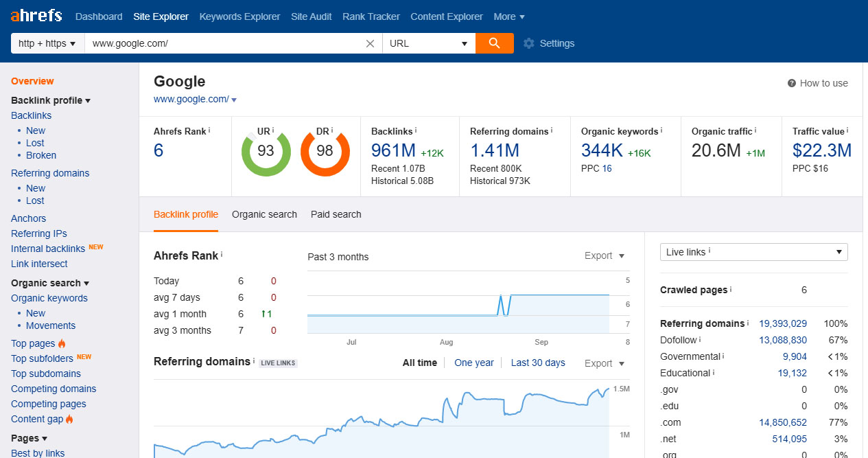
Task: Click the ahrefs logo in the top bar
Action: pyautogui.click(x=36, y=15)
